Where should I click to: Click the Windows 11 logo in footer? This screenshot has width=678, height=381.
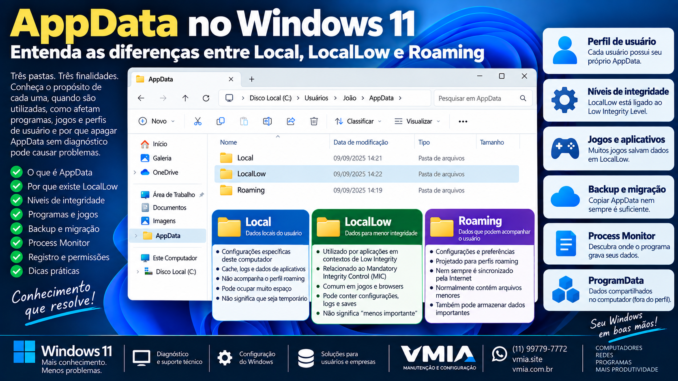(24, 352)
